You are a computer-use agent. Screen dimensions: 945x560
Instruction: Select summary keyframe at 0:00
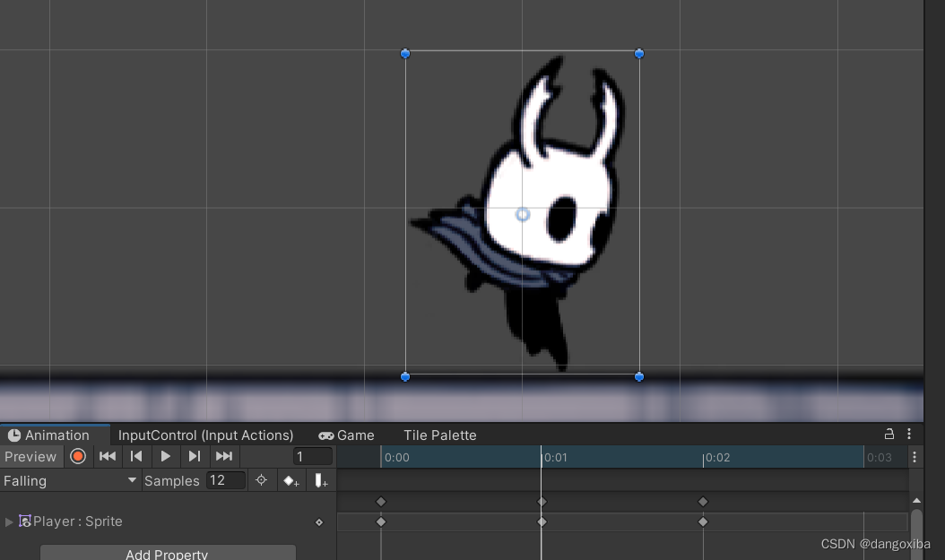(x=381, y=502)
